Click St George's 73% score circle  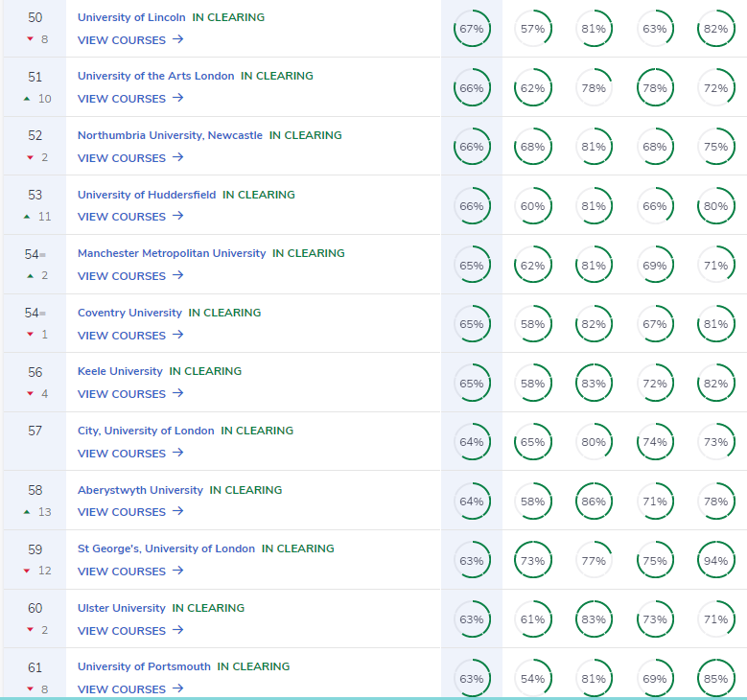click(532, 560)
